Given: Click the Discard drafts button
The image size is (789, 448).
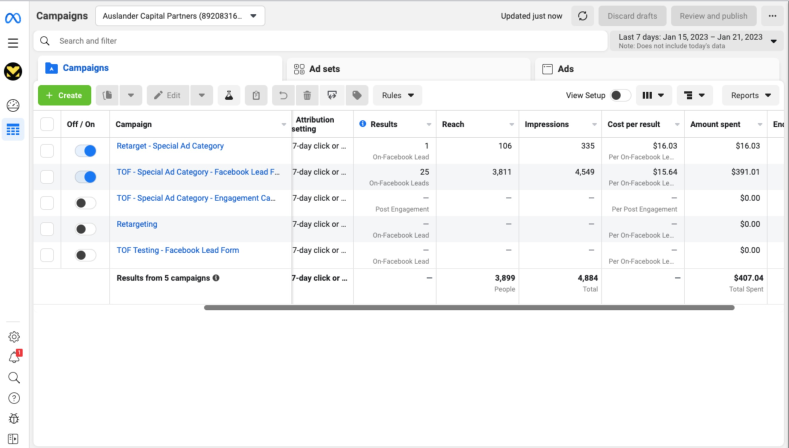Looking at the screenshot, I should (x=632, y=16).
